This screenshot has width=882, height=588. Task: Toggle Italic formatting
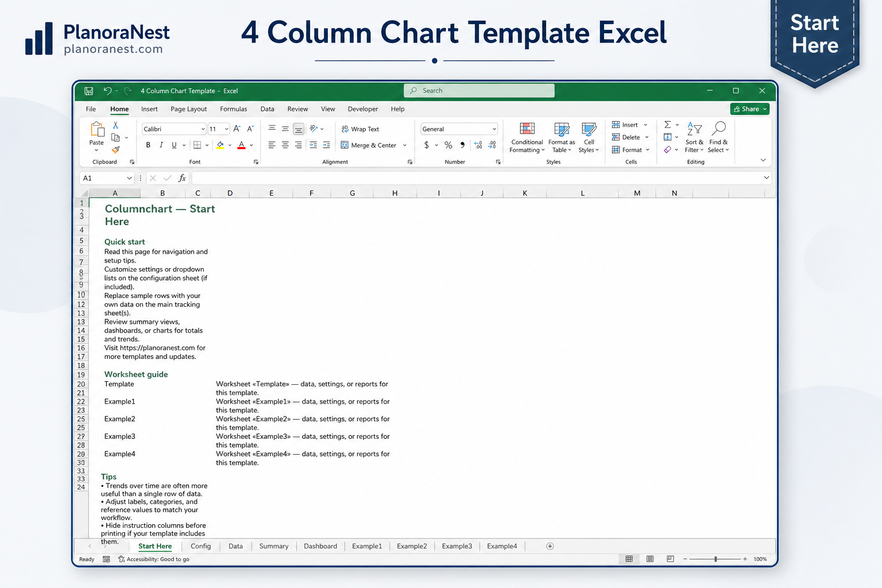161,145
